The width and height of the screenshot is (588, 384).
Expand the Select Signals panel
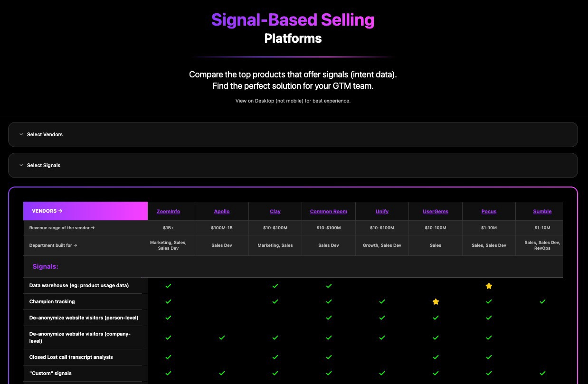pyautogui.click(x=293, y=165)
